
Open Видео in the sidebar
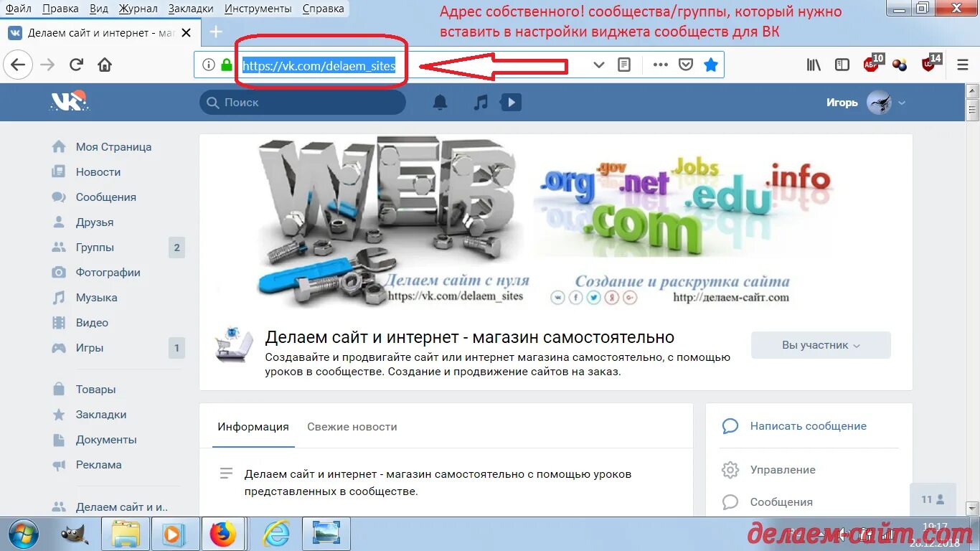(92, 322)
